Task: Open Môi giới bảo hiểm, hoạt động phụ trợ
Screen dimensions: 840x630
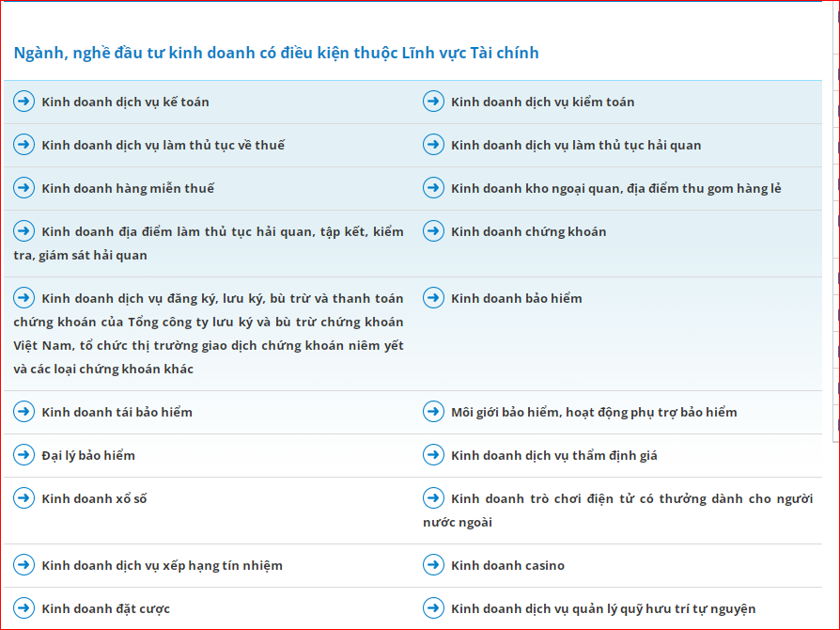Action: (x=594, y=412)
